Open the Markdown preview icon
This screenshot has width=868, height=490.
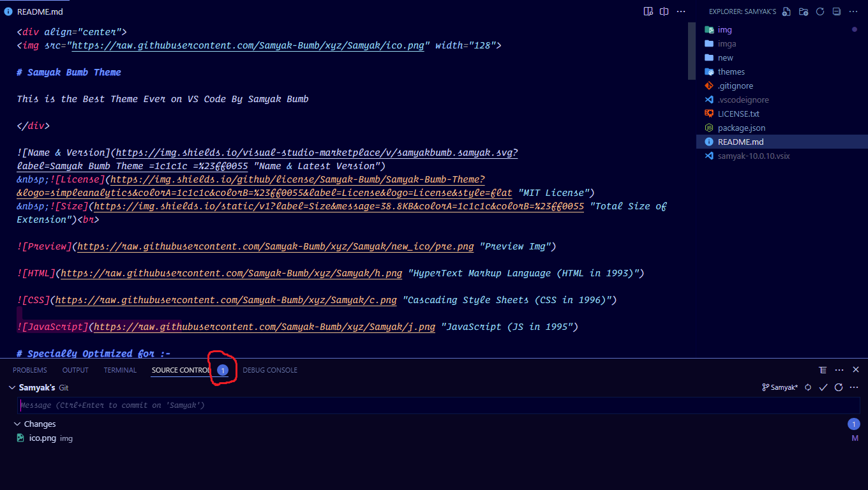(648, 11)
